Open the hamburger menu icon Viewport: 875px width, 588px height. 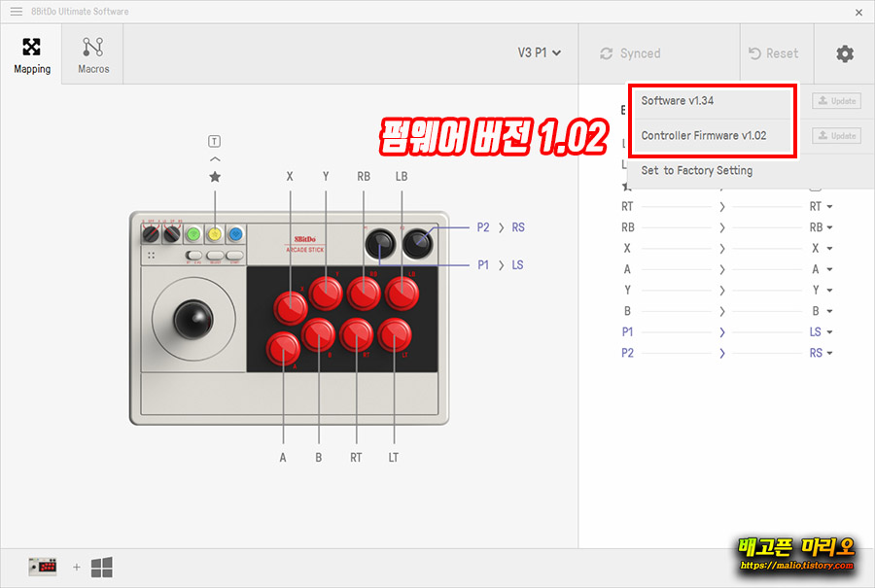[17, 11]
